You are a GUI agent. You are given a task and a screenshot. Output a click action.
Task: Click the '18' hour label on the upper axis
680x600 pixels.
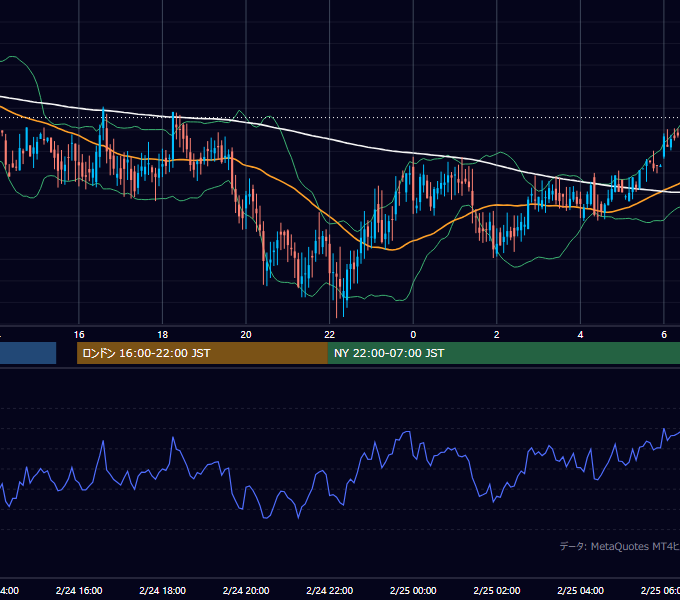(x=162, y=335)
